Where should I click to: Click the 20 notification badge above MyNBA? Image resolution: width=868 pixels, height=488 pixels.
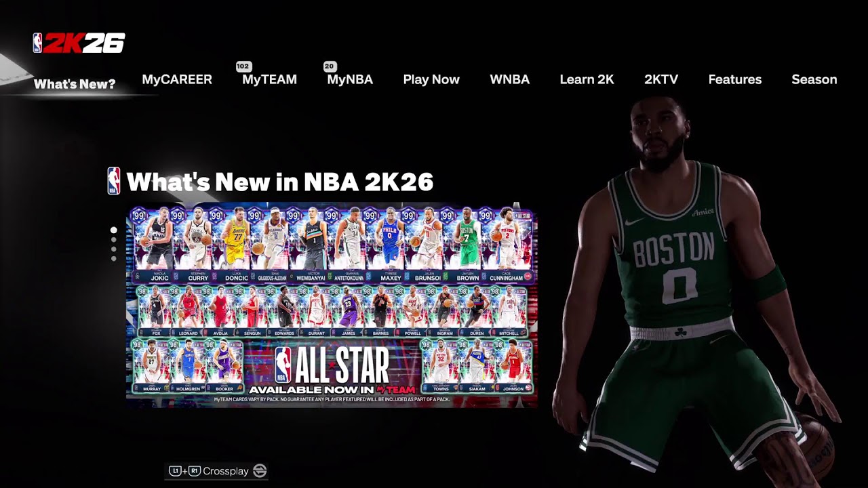330,66
